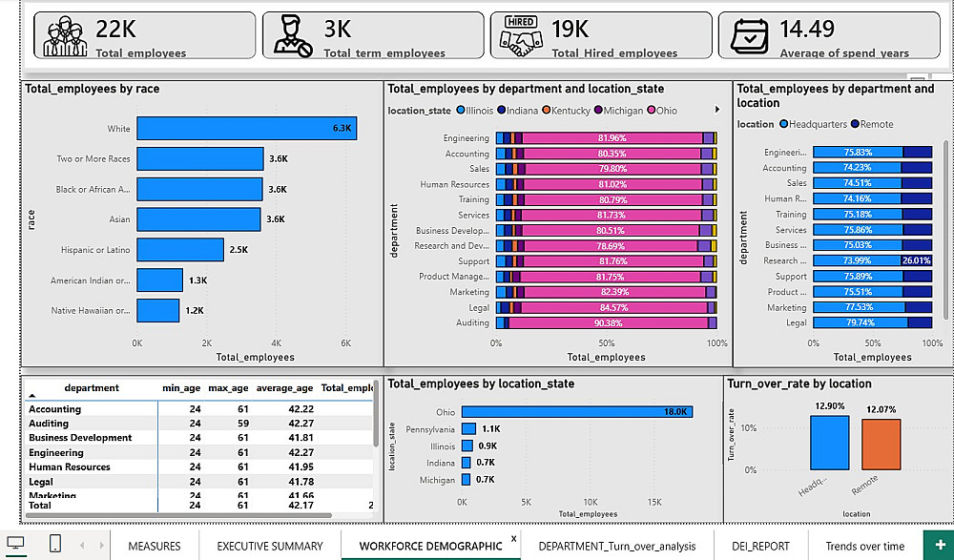This screenshot has height=560, width=954.
Task: Click the 22K Total_employees card
Action: (144, 35)
